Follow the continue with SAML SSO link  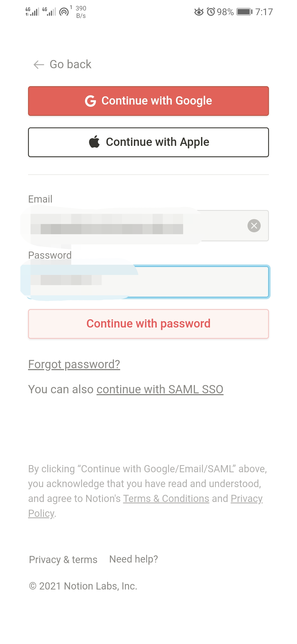tap(160, 389)
